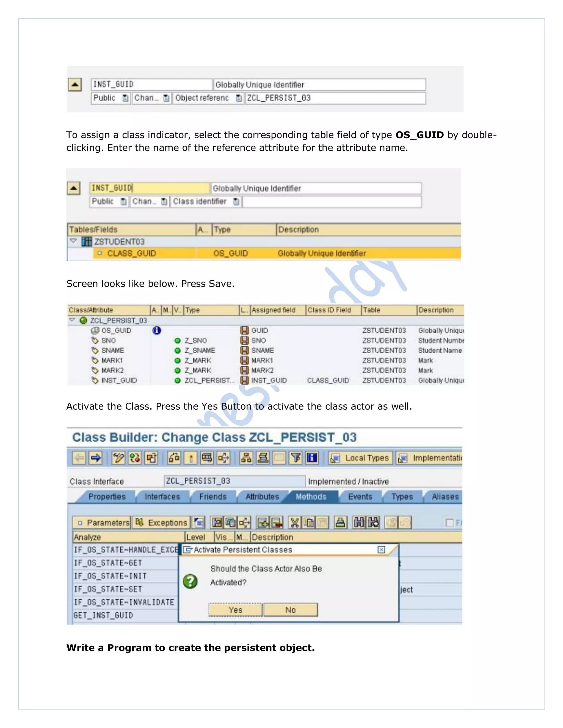The height and width of the screenshot is (728, 563).
Task: Click the greyed Paste clipboard icon
Action: [322, 522]
